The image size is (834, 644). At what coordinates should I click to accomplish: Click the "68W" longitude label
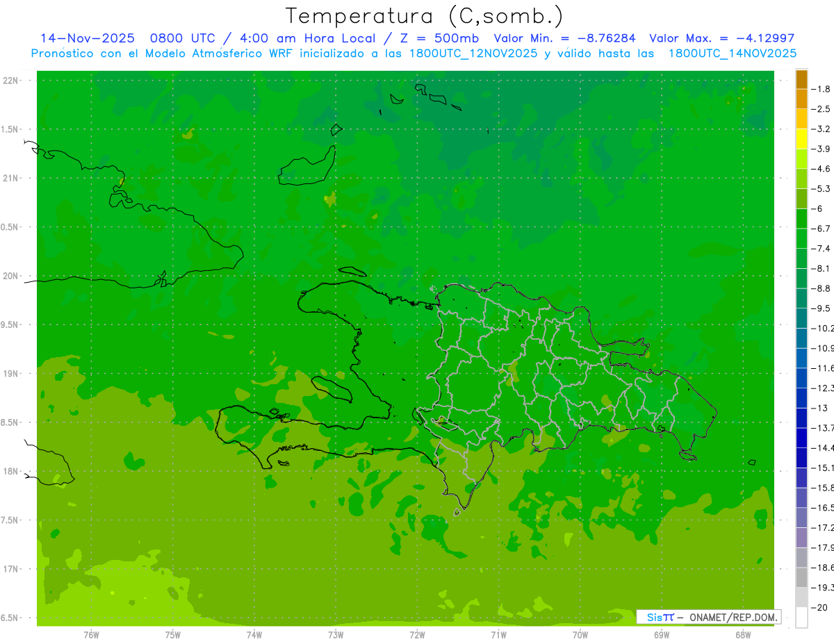tap(743, 634)
